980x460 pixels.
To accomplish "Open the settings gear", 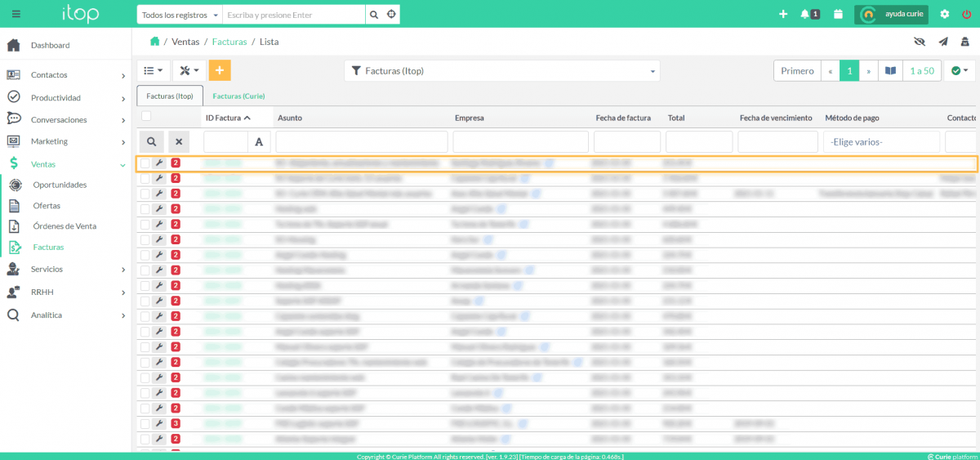I will tap(945, 14).
